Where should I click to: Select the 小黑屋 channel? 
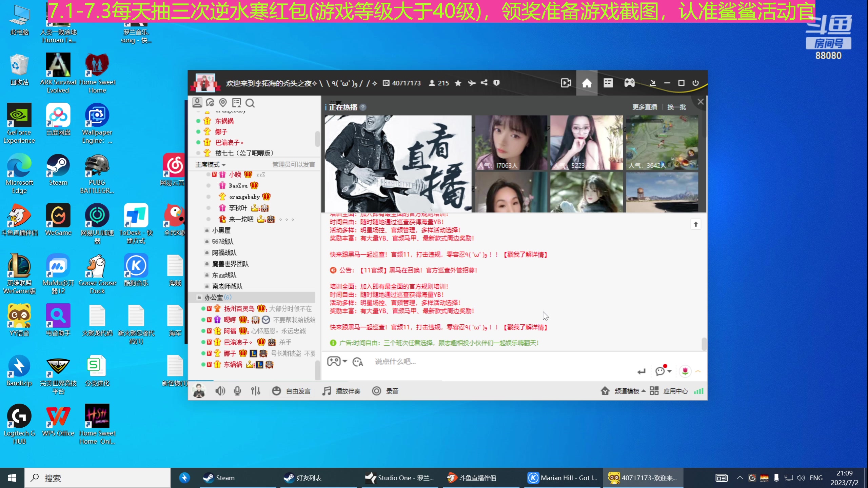coord(221,230)
